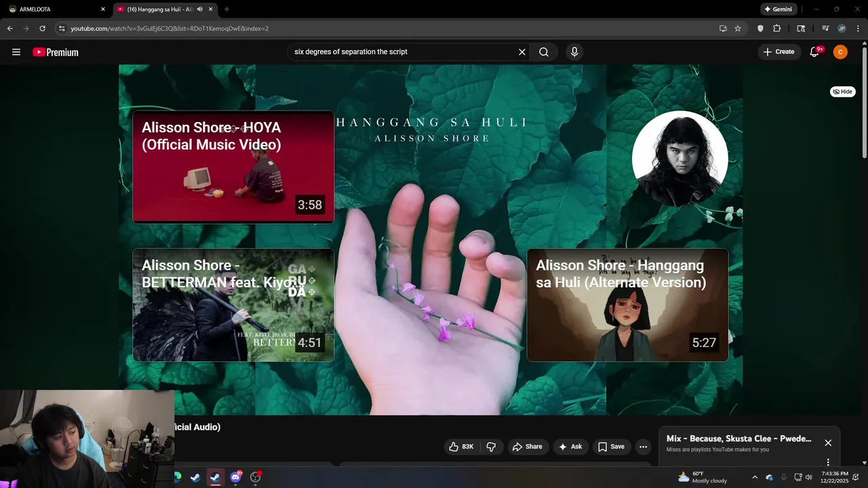Open the JP Chrome profile menu
This screenshot has width=868, height=488.
pyautogui.click(x=842, y=28)
